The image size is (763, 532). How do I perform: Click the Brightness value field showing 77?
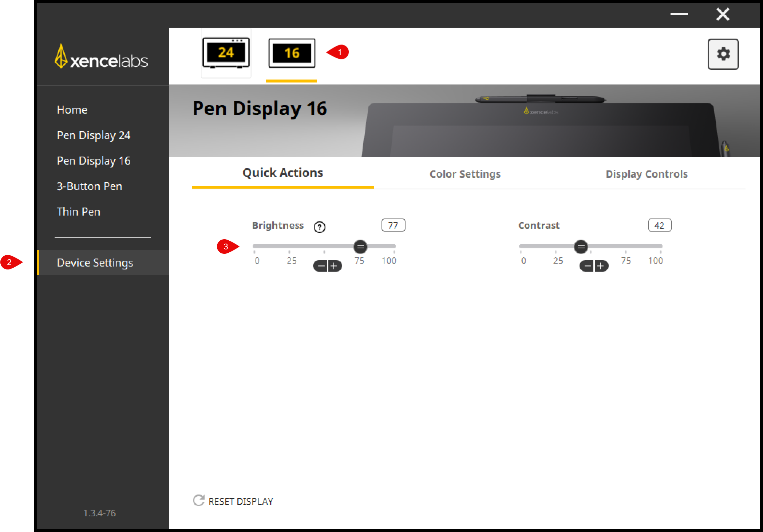[393, 225]
